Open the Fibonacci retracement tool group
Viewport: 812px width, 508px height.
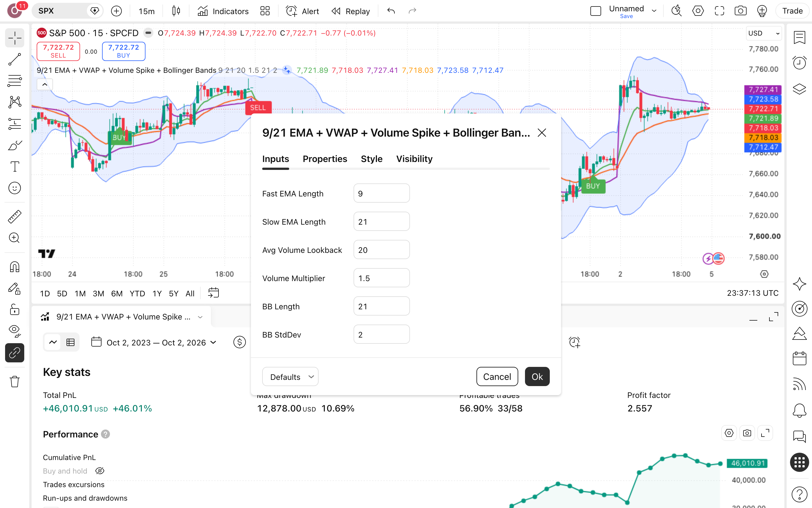pos(14,81)
